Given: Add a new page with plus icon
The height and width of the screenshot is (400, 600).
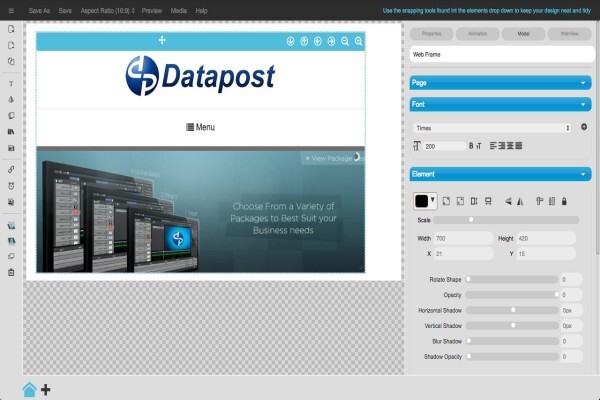Looking at the screenshot, I should [x=46, y=390].
